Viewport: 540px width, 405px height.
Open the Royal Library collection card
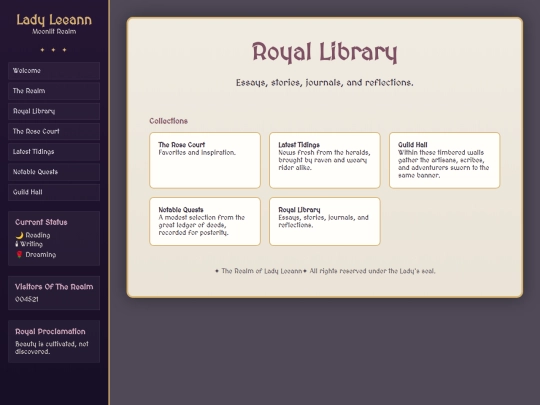[x=325, y=221]
